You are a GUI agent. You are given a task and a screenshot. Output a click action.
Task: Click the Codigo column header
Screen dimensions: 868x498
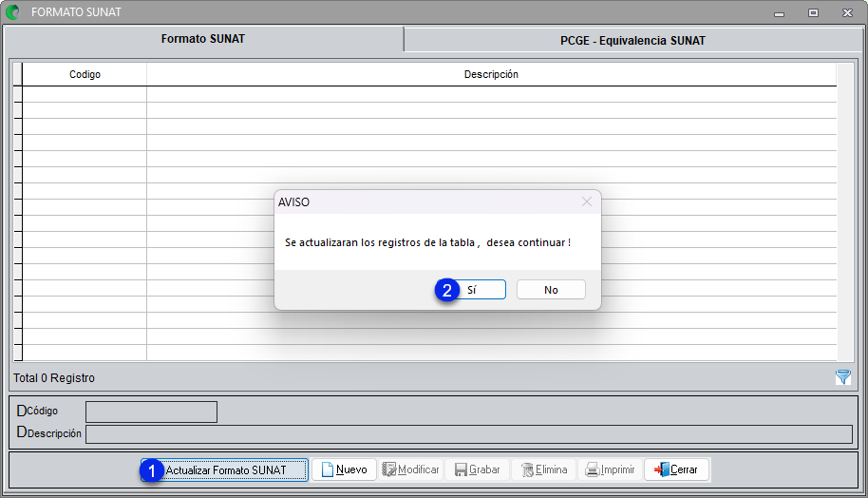pyautogui.click(x=85, y=74)
